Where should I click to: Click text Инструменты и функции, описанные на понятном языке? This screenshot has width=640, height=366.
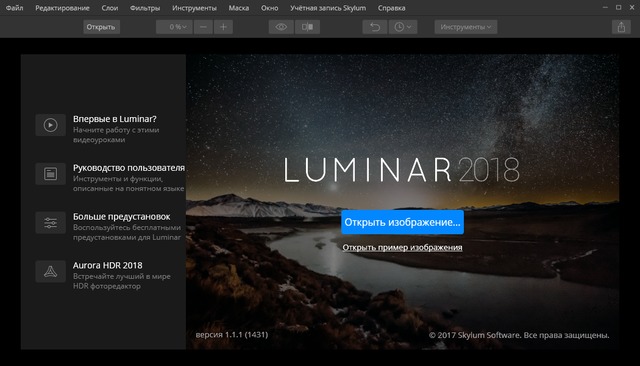point(129,184)
